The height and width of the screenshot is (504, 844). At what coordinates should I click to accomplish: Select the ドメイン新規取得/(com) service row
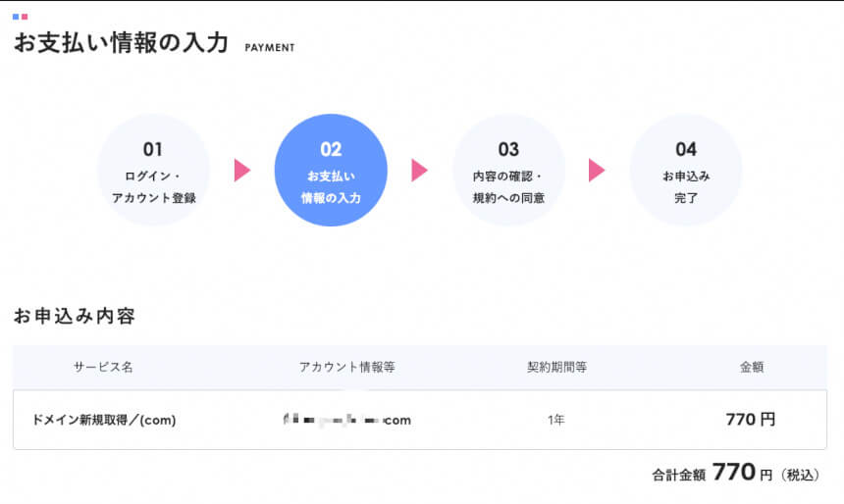click(420, 420)
